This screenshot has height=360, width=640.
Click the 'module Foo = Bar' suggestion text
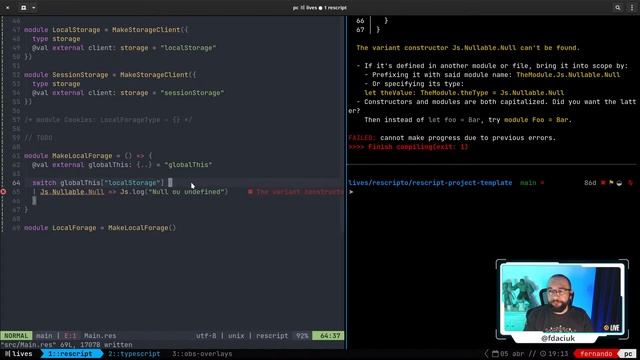[x=536, y=120]
